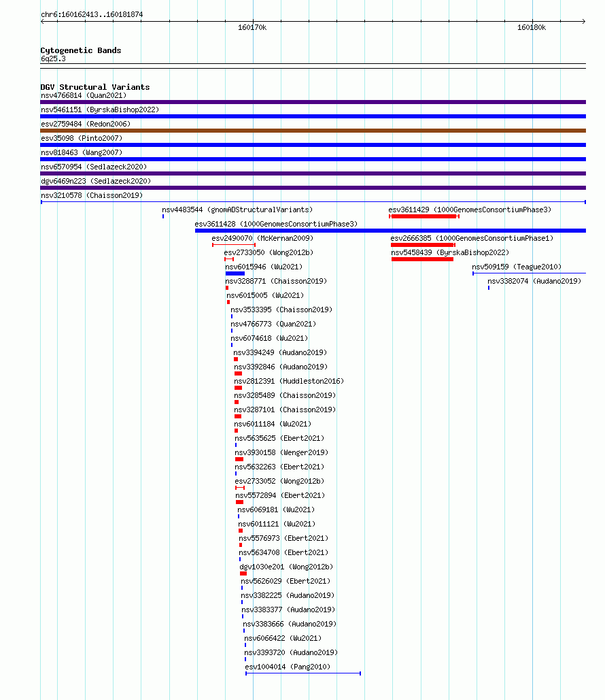Select the red nsv5458439 variant bar
The image size is (605, 700).
click(423, 259)
